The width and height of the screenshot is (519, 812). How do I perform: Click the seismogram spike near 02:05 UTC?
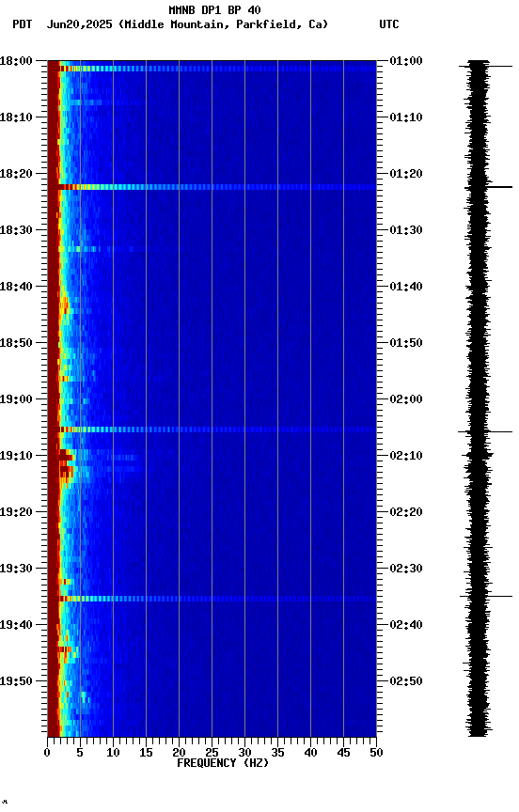485,431
